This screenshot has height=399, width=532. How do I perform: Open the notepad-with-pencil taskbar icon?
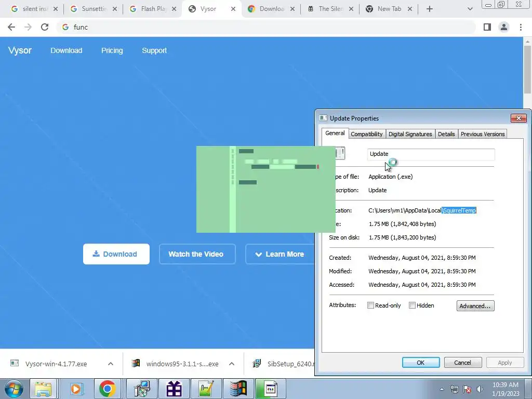pyautogui.click(x=206, y=389)
